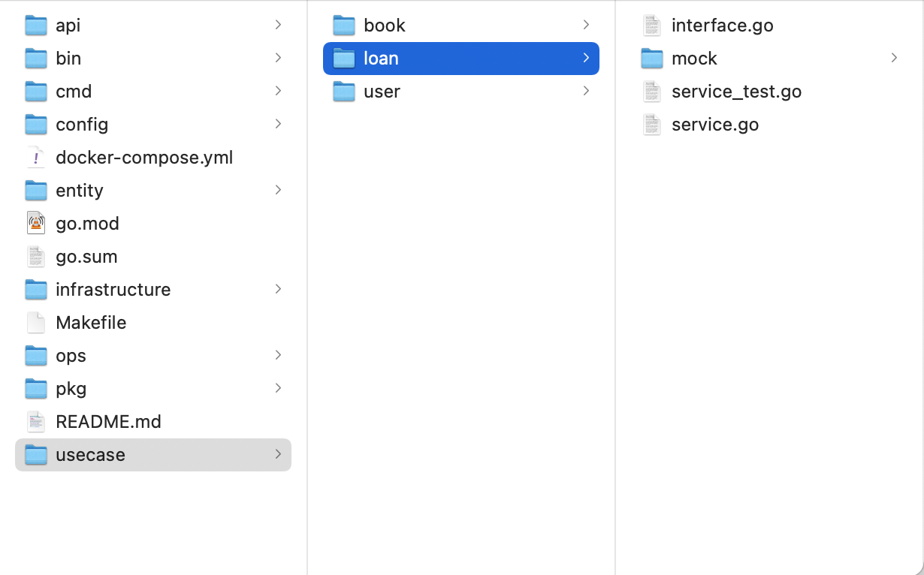Click the interface.go file icon
Screen dimensions: 924x575
[652, 26]
